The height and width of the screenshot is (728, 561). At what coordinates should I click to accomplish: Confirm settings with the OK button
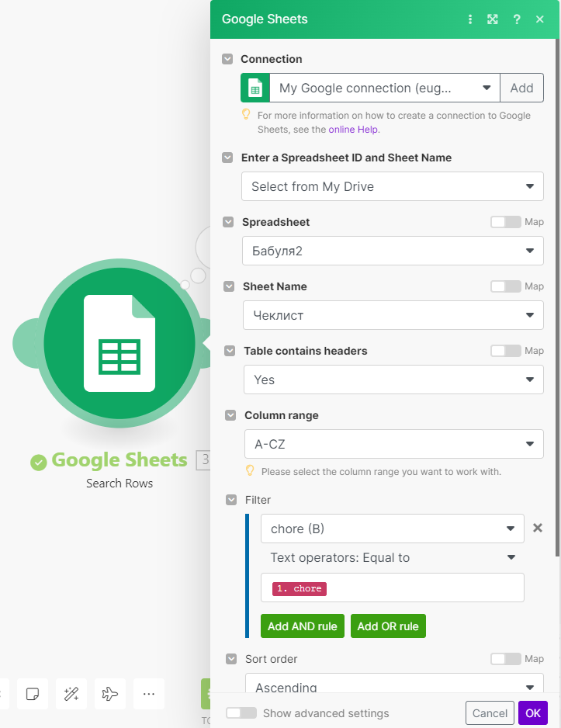pyautogui.click(x=533, y=712)
